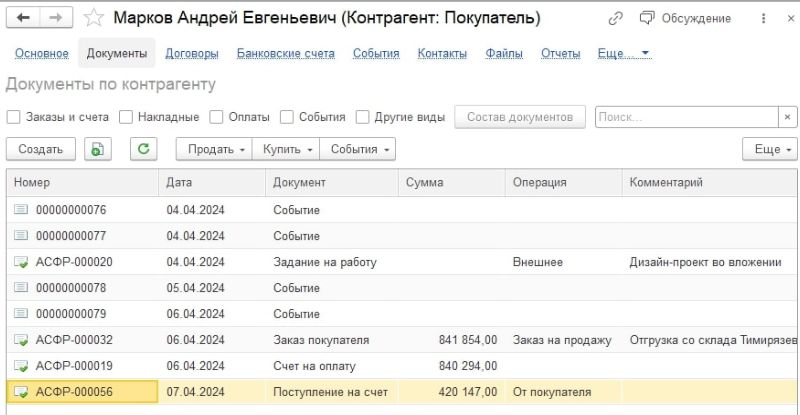Add to favorites with the star icon
Screen dimensions: 800x415
coord(93,18)
